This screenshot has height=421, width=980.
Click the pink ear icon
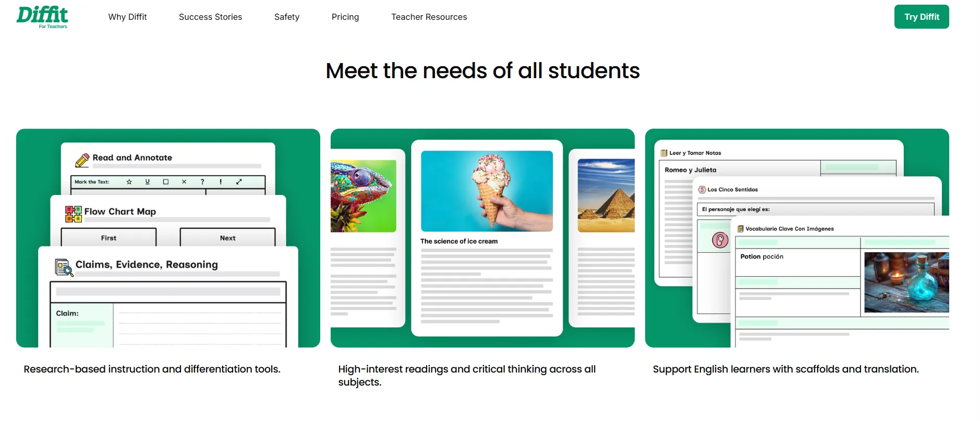click(720, 240)
